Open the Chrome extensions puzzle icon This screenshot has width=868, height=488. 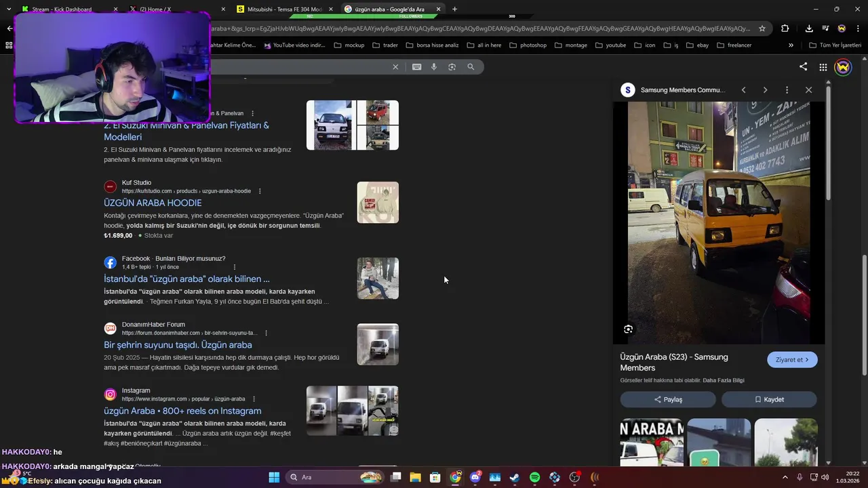pyautogui.click(x=785, y=28)
